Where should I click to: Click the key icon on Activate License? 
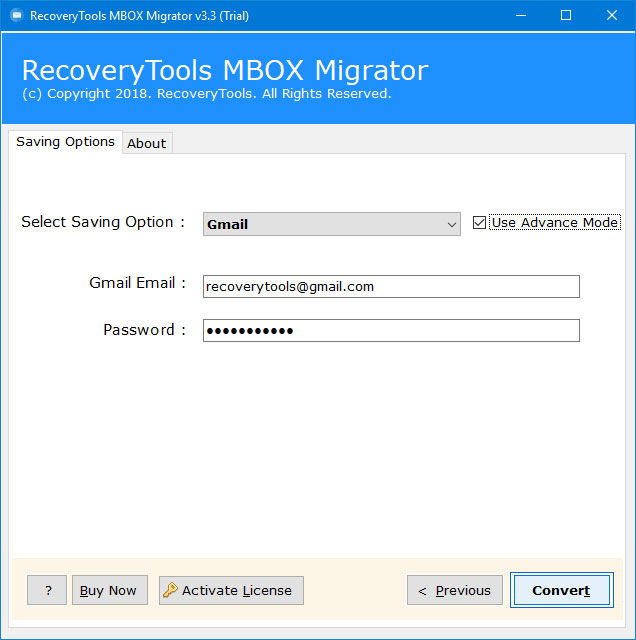click(x=170, y=590)
